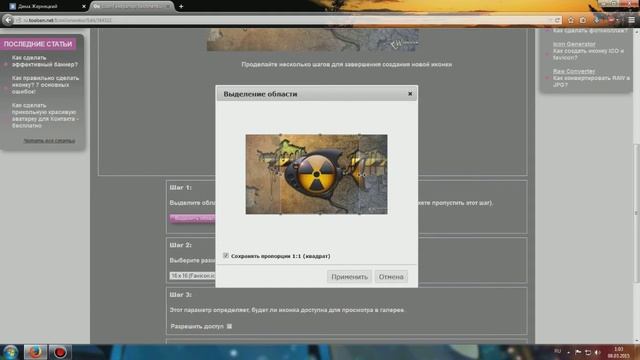Click the bottom-middle crop selection handle
The height and width of the screenshot is (360, 640).
click(320, 213)
